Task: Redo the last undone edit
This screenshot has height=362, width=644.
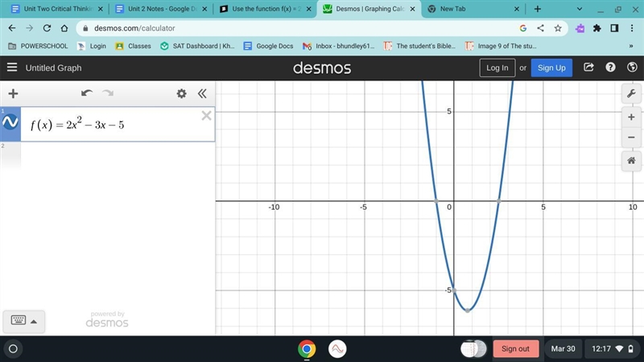Action: tap(108, 93)
